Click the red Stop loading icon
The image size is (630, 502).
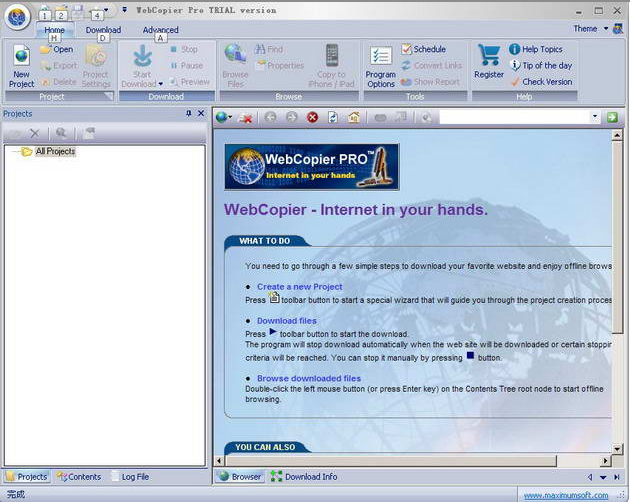[312, 117]
